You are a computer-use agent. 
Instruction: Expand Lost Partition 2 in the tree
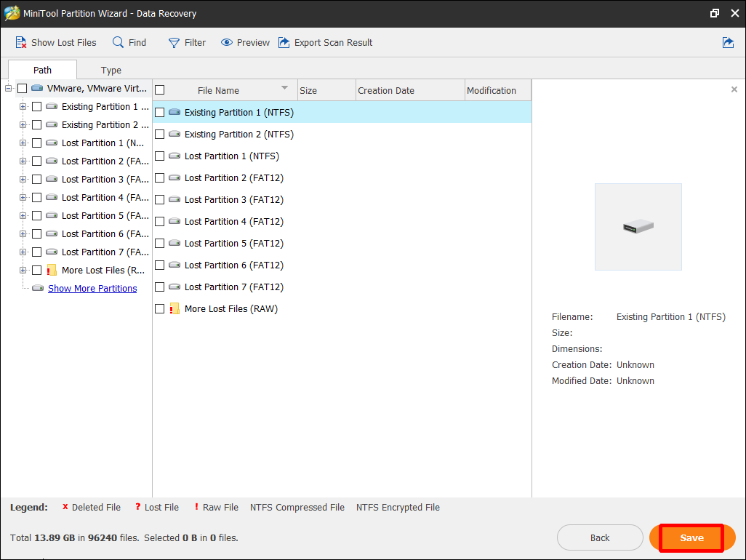[x=23, y=161]
